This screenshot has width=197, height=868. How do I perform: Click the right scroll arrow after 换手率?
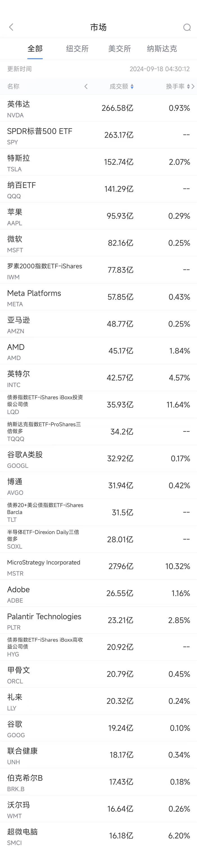[x=193, y=87]
